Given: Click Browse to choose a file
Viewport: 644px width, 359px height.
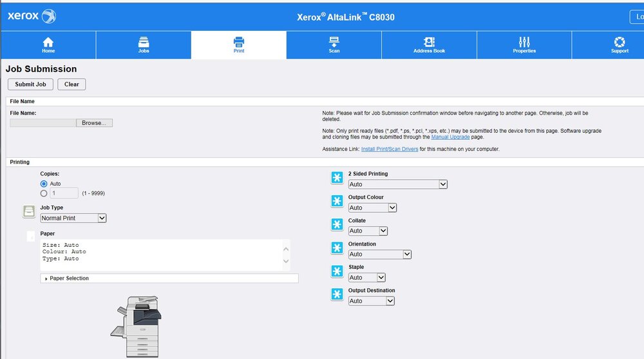Looking at the screenshot, I should tap(94, 123).
